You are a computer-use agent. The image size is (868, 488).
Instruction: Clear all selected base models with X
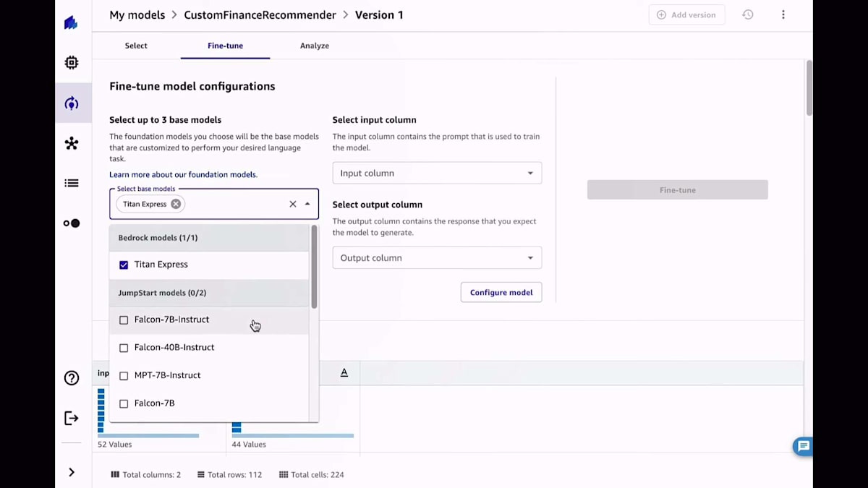(x=292, y=204)
